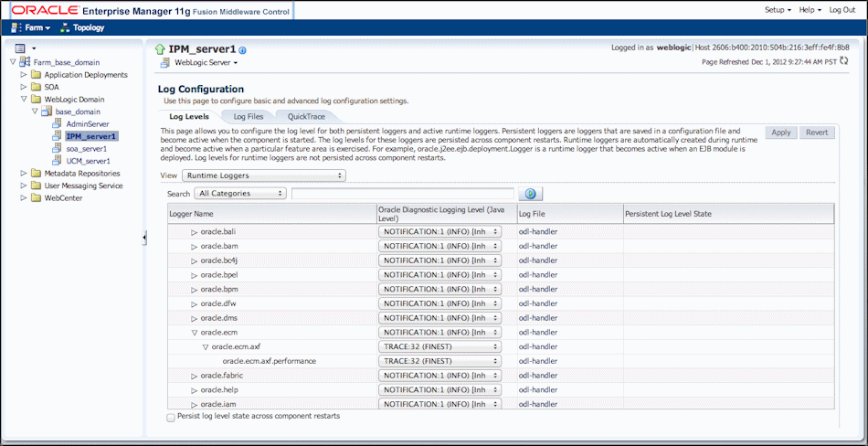Image resolution: width=868 pixels, height=446 pixels.
Task: Click the logger search text field
Action: (402, 194)
